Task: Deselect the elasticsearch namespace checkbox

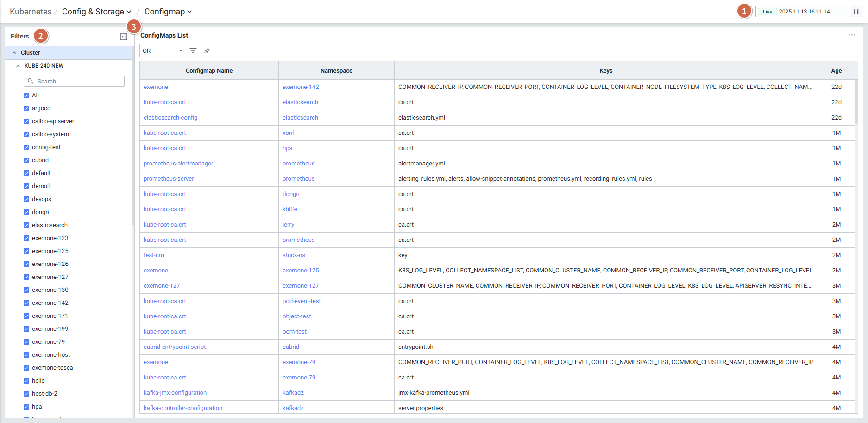Action: click(26, 225)
